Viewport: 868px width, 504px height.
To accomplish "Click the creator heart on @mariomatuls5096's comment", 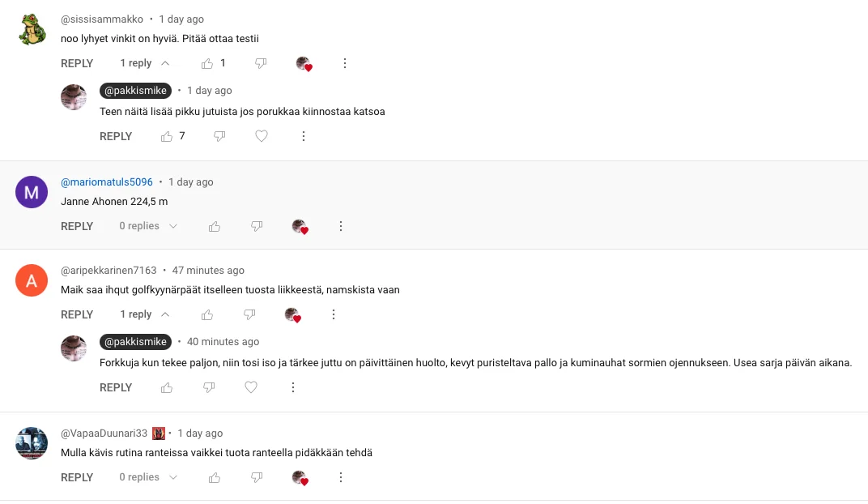I will point(300,226).
